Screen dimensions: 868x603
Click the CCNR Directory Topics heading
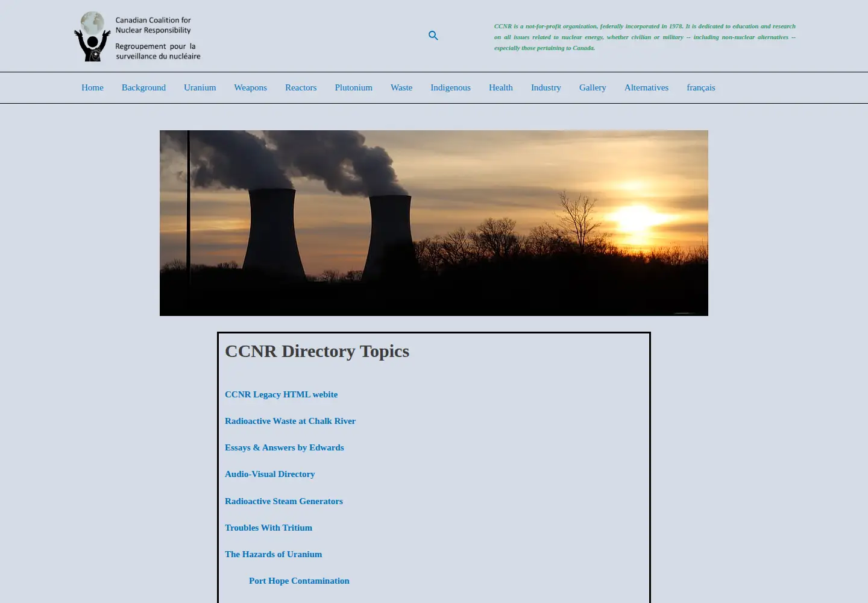[316, 351]
